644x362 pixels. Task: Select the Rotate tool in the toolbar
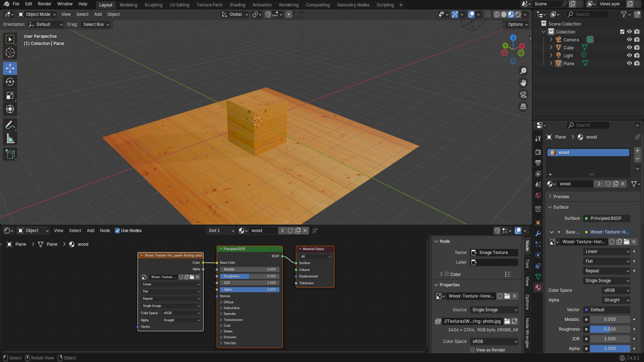tap(10, 82)
